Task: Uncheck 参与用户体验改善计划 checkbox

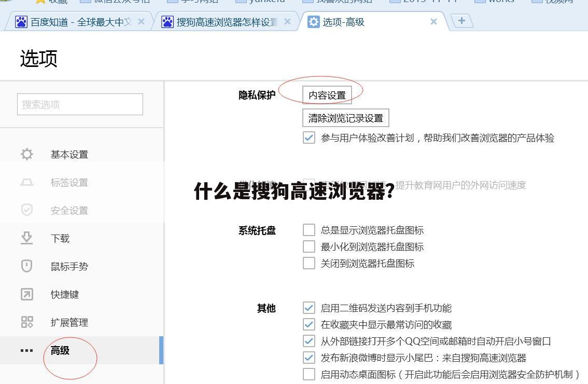Action: tap(309, 138)
